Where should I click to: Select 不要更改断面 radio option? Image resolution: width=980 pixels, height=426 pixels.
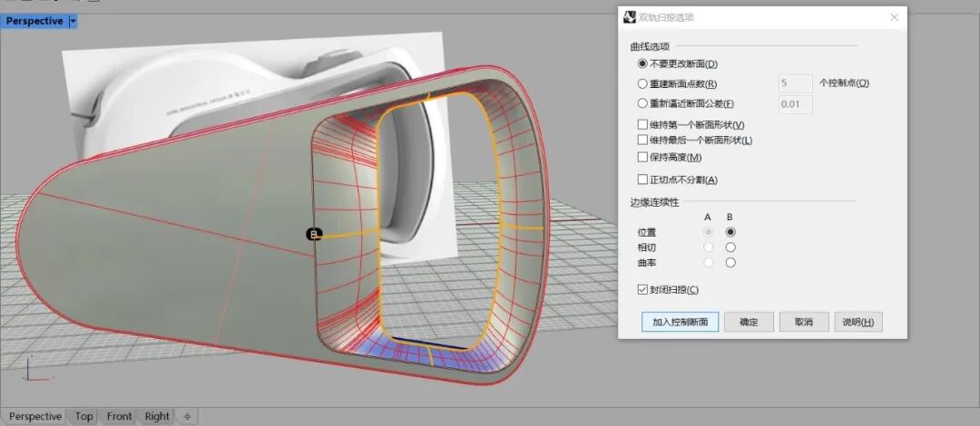point(642,63)
